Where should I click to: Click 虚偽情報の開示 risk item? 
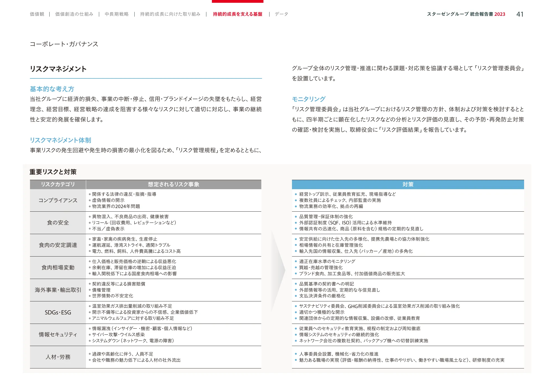point(108,200)
